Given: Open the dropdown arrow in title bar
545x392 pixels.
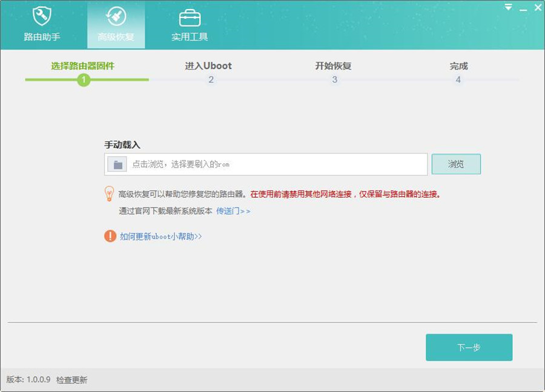Looking at the screenshot, I should tap(507, 7).
